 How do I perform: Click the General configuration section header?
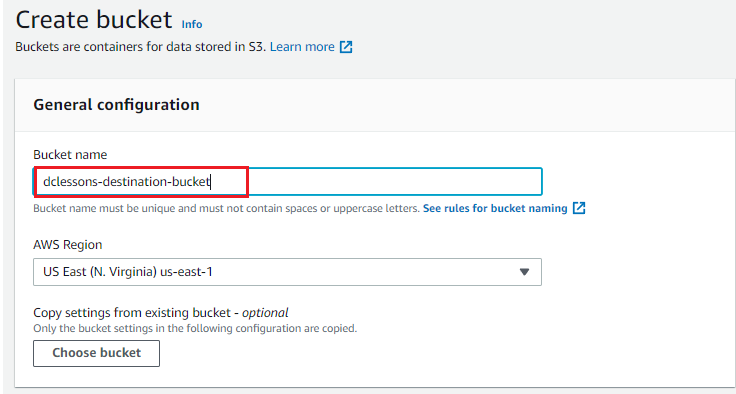click(x=116, y=104)
